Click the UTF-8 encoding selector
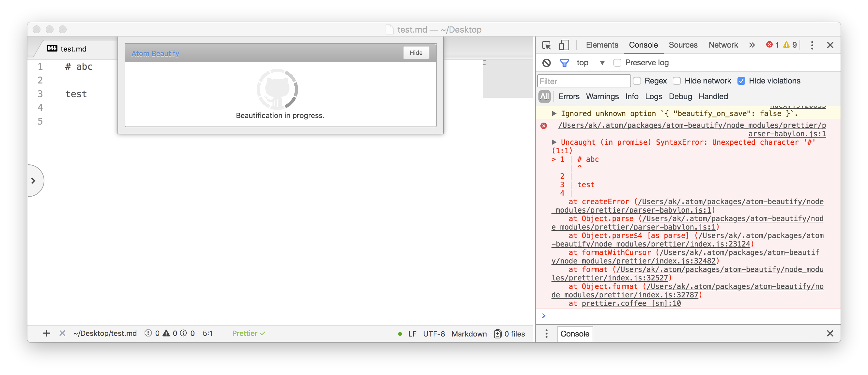This screenshot has width=868, height=375. 434,334
